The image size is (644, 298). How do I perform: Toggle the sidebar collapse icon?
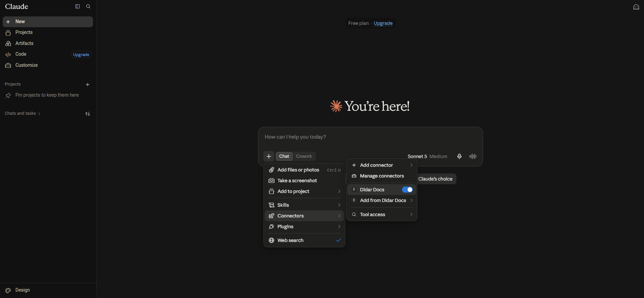(x=78, y=6)
